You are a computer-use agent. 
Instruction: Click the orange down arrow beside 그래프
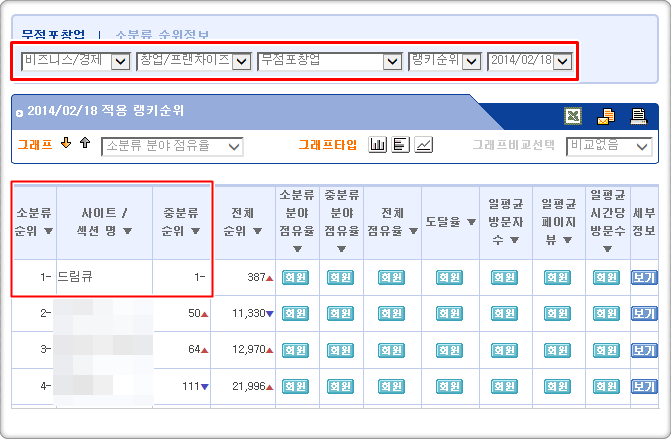click(x=65, y=142)
